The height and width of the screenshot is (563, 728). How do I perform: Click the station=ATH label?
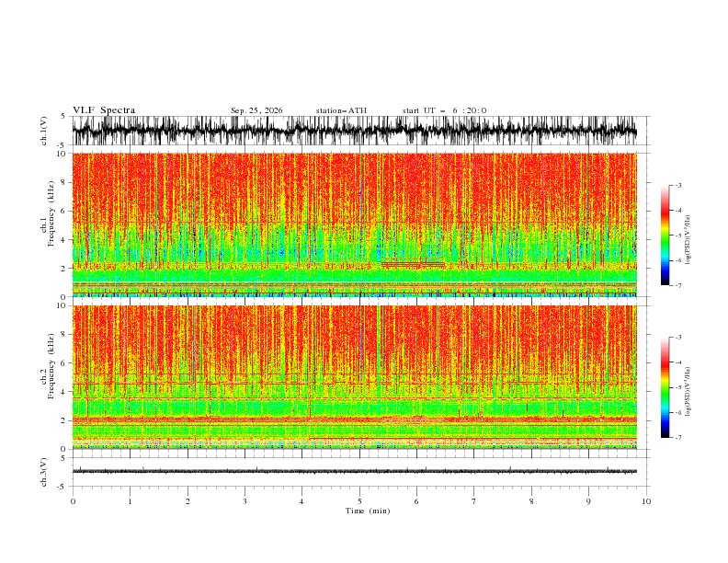[x=341, y=110]
